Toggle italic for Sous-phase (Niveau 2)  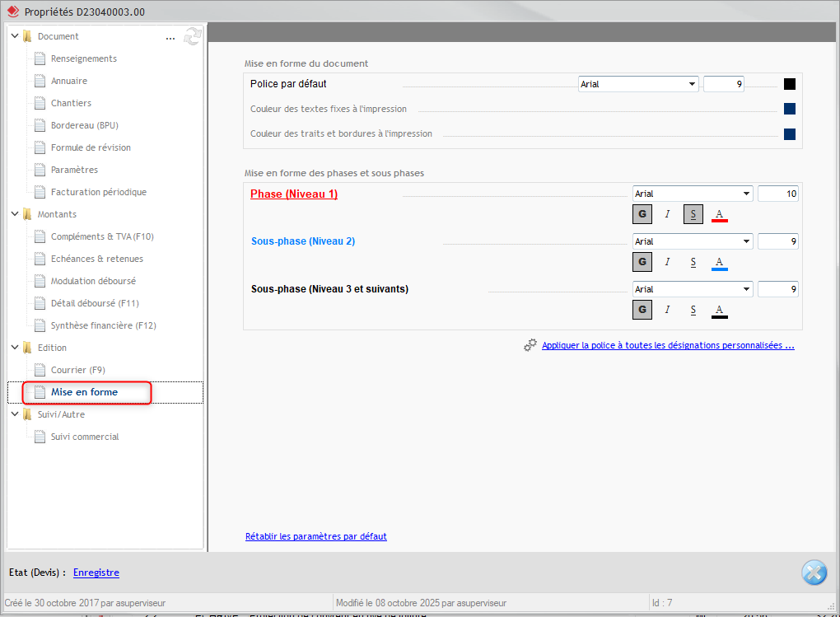[x=668, y=263]
